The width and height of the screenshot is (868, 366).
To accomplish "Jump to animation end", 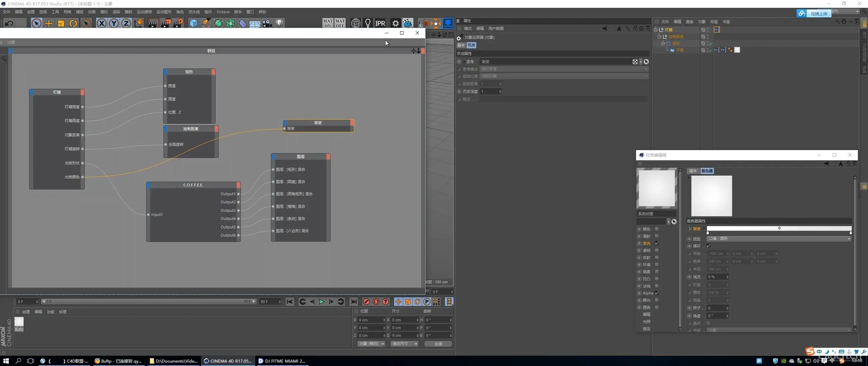I will pyautogui.click(x=353, y=302).
